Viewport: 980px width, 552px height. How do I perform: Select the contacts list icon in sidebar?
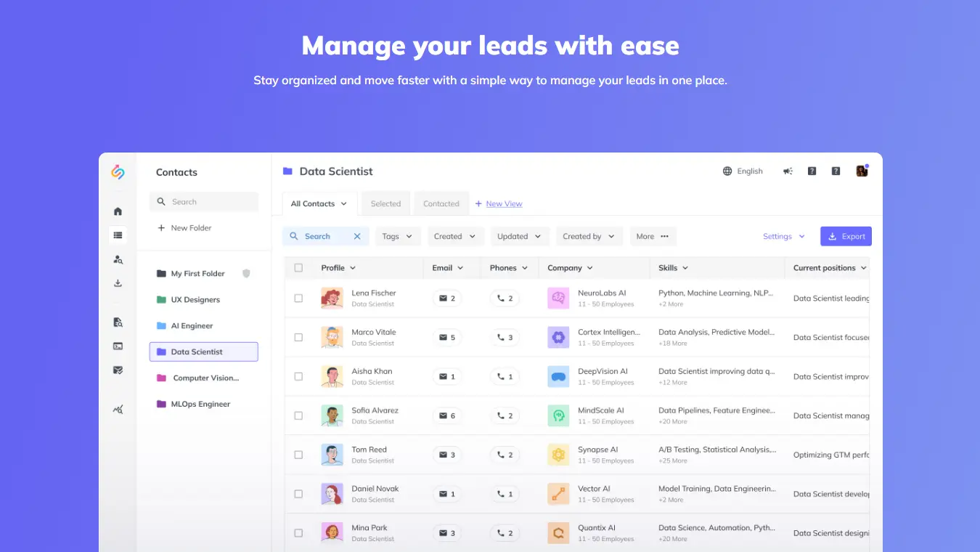coord(118,235)
